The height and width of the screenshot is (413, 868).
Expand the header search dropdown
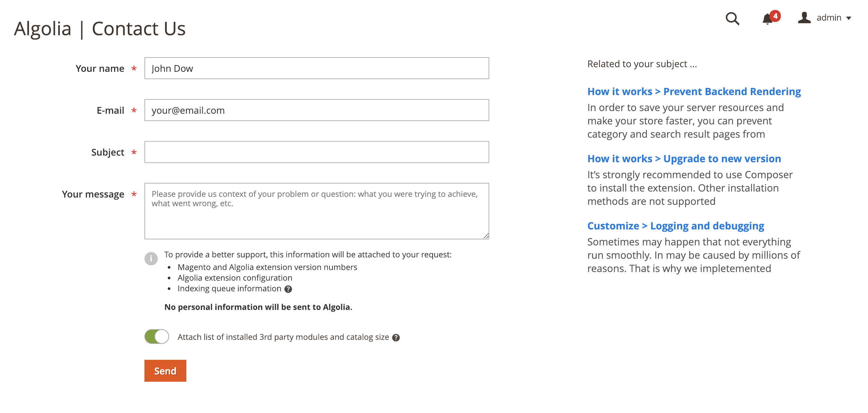pos(732,19)
